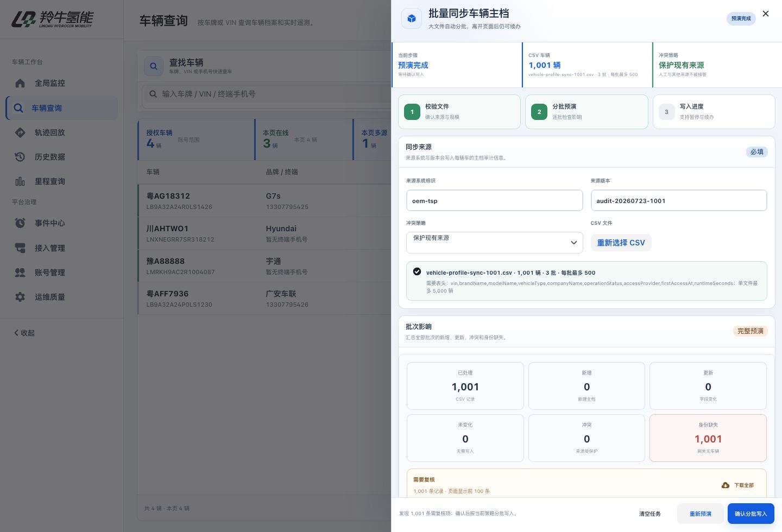Click the 身份缺失 1,001 card
This screenshot has height=532, width=782.
(x=708, y=438)
